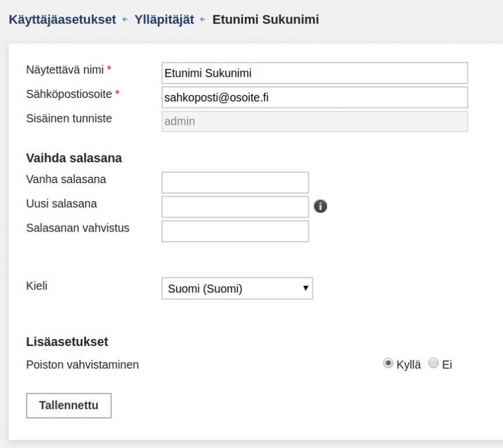Focus the Näytettävä nimi field

click(315, 73)
